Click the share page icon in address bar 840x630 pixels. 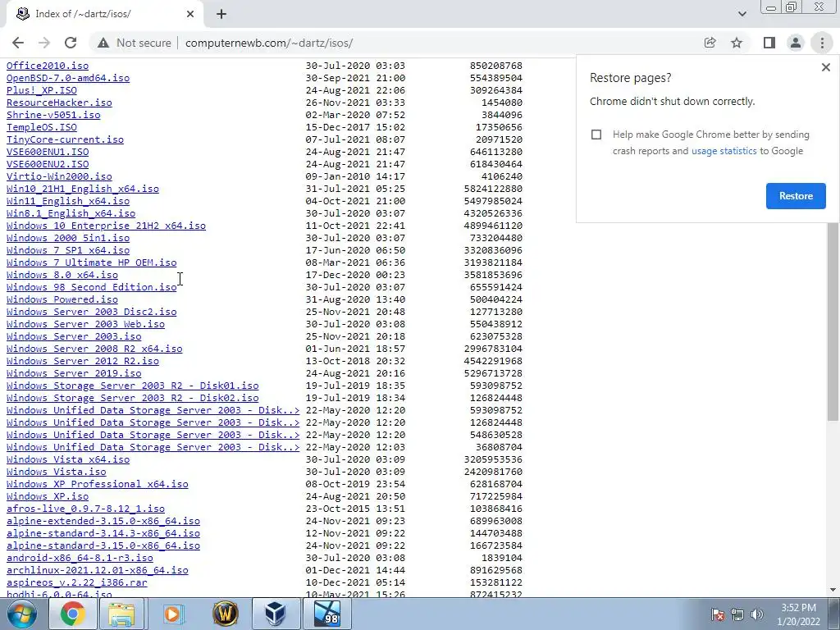710,43
